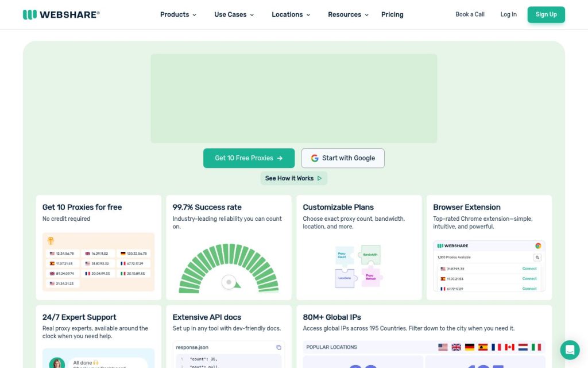Click the Webshare logo in the header
Screen dimensions: 588x368
tap(61, 14)
